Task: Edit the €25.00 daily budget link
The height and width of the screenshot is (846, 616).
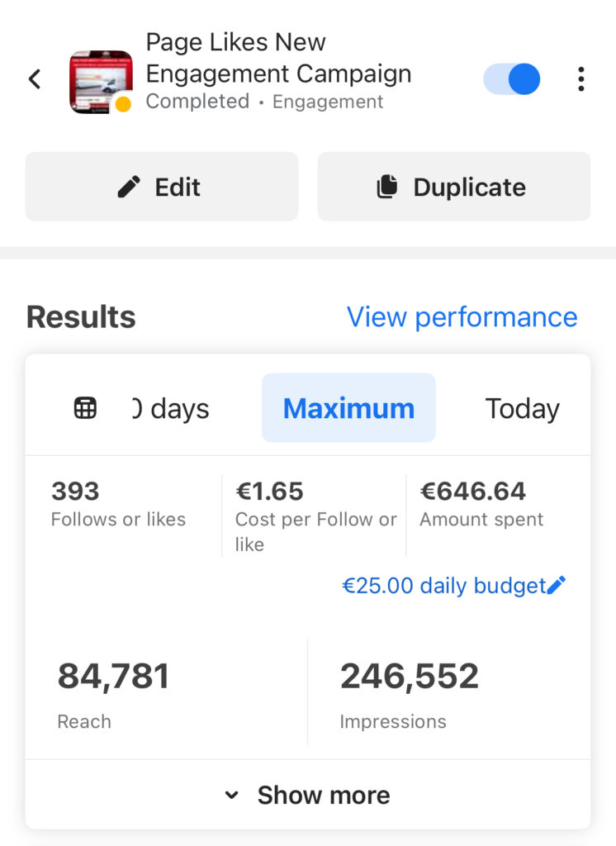Action: 444,586
